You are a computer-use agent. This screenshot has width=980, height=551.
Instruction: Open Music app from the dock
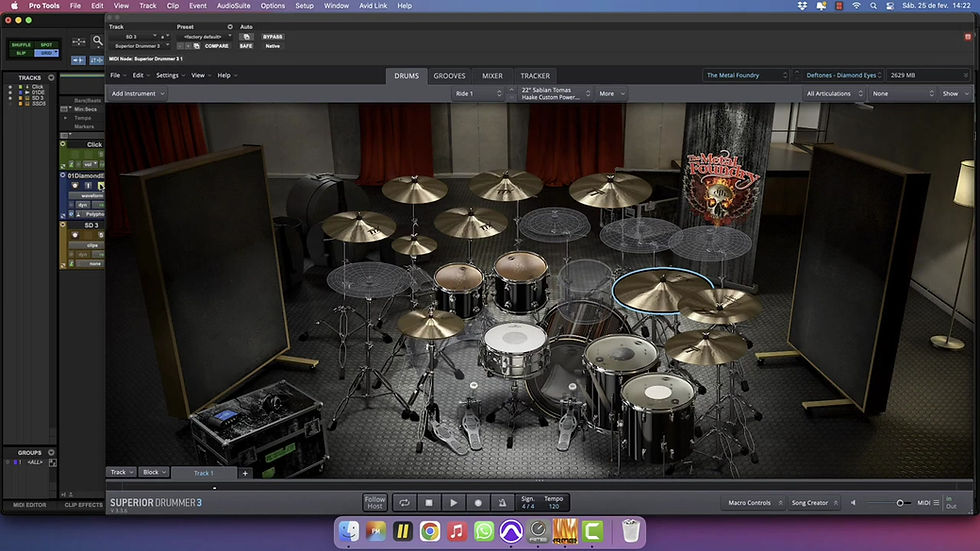coord(457,532)
